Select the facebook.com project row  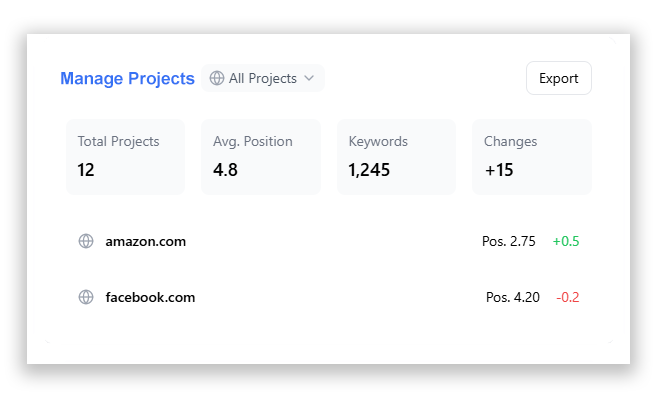click(x=328, y=297)
